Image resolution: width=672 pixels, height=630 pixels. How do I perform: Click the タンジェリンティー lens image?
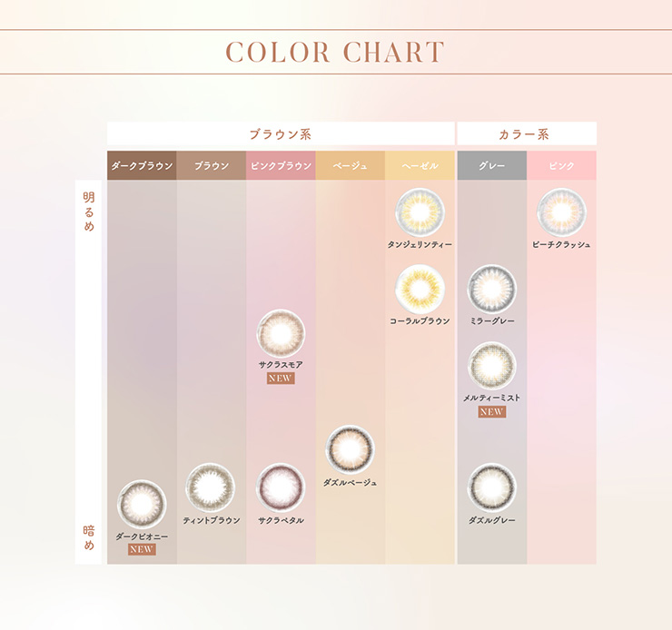pos(420,212)
